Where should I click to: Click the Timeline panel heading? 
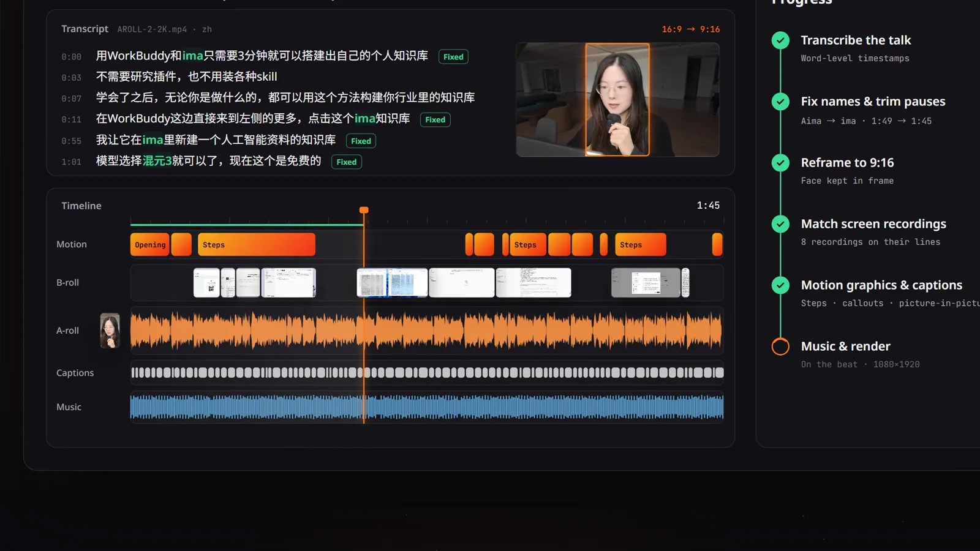coord(81,206)
